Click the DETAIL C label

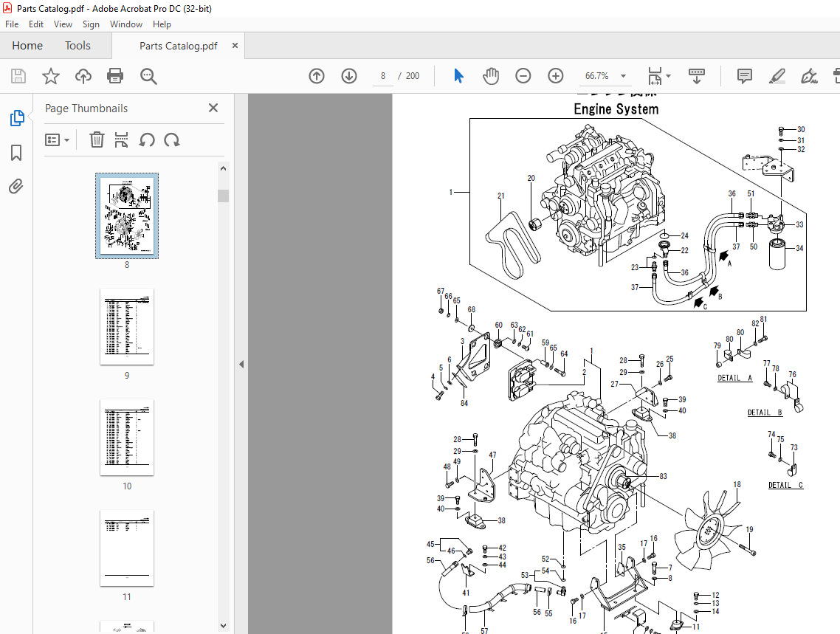[x=785, y=485]
